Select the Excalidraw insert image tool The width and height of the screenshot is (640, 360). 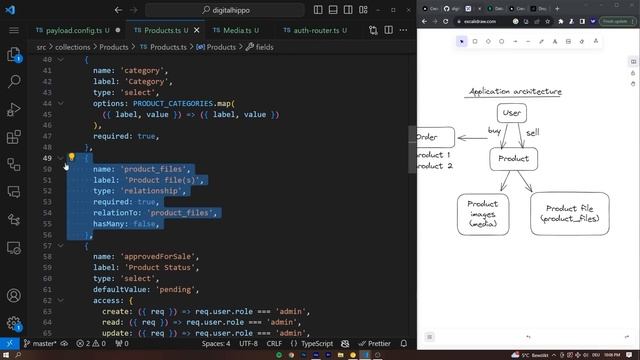coord(568,41)
